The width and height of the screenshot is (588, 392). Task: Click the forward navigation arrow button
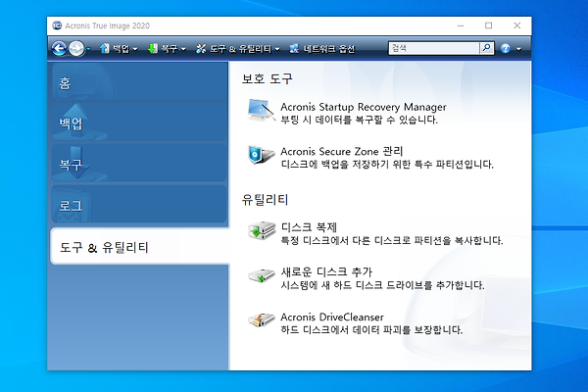coord(77,47)
